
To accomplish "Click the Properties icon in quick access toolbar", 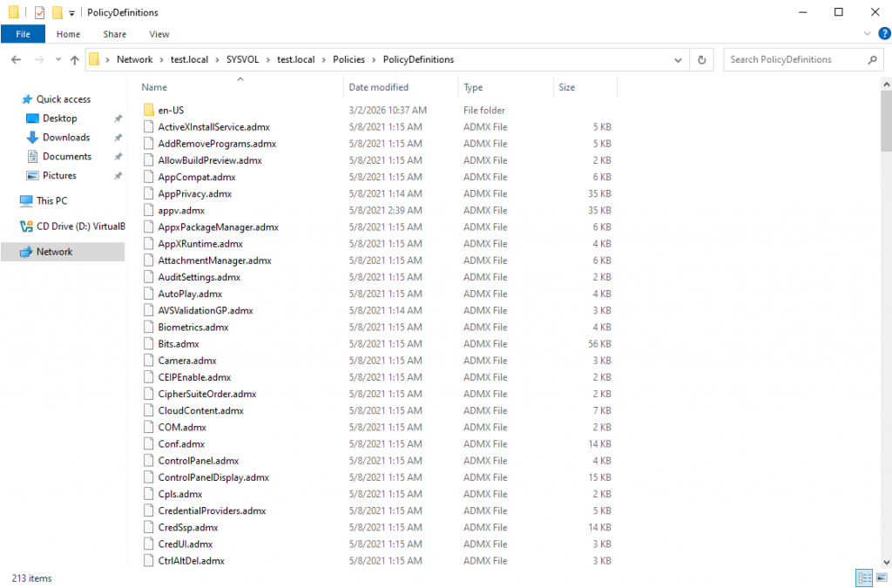I will [39, 12].
